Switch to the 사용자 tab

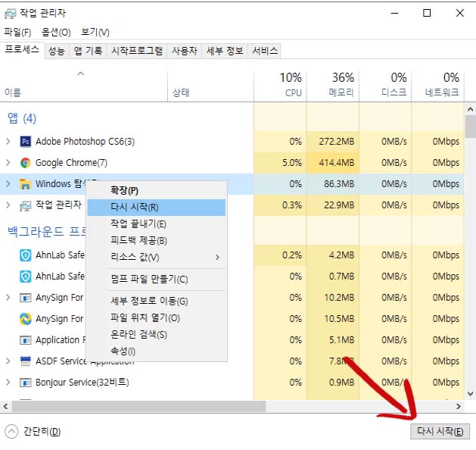[x=184, y=51]
